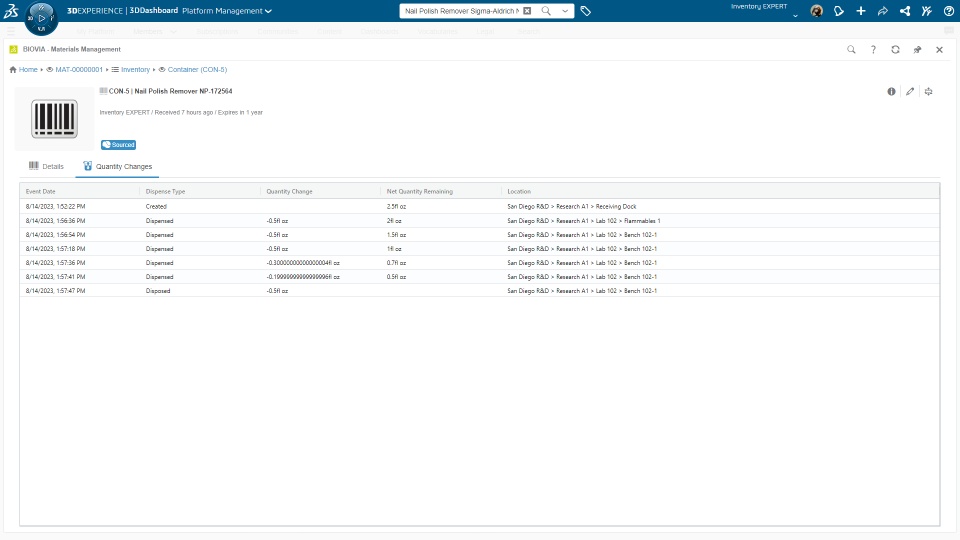The width and height of the screenshot is (960, 540).
Task: Open Inventory breadcrumb link
Action: click(135, 70)
